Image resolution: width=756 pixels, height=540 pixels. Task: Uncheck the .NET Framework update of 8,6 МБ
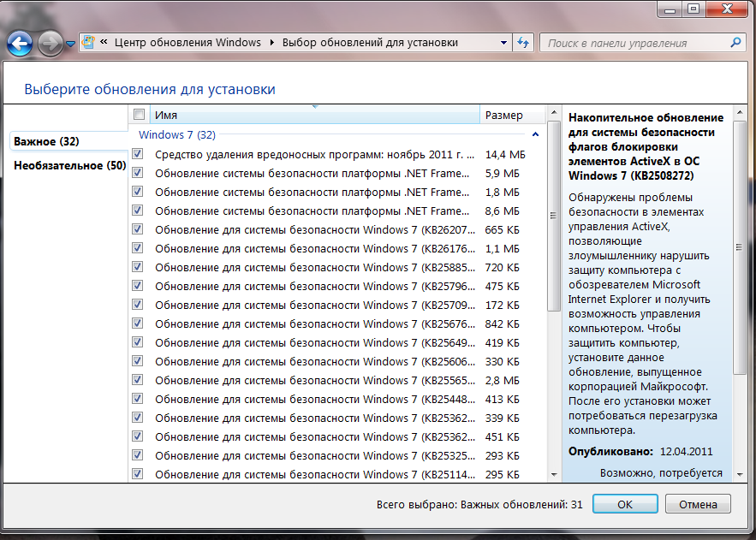point(138,210)
